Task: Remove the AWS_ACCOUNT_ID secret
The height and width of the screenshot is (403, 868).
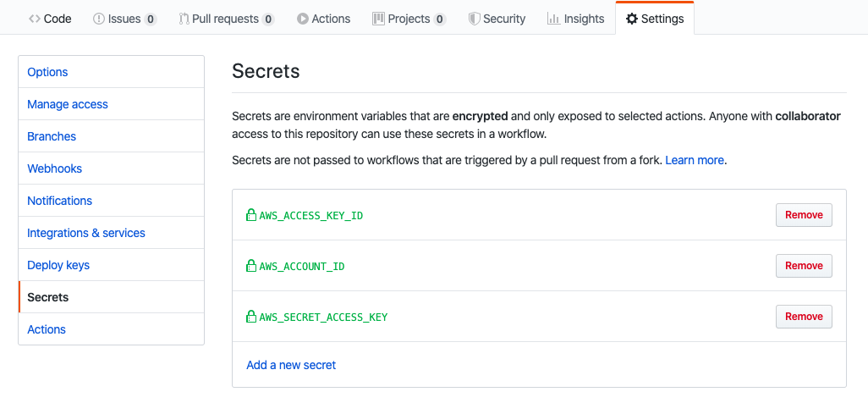Action: 804,266
